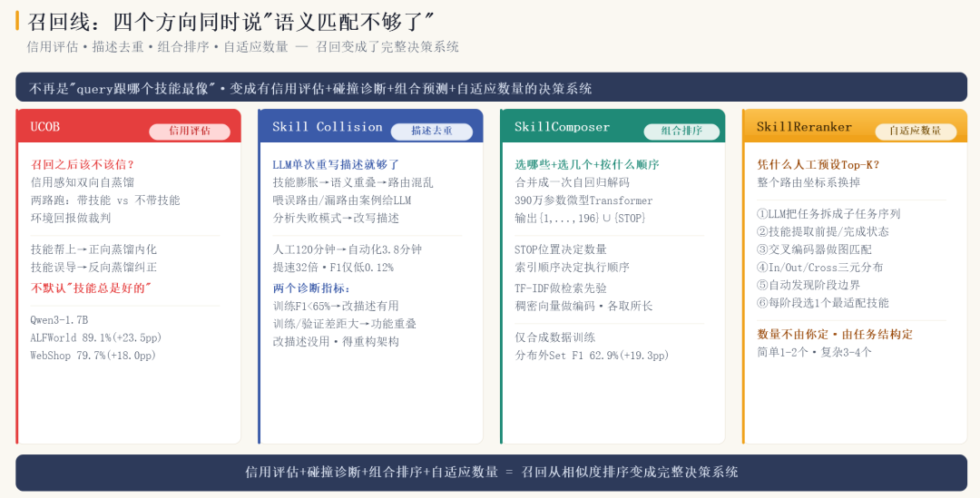Image resolution: width=980 pixels, height=498 pixels.
Task: Click the line 390万参数微型Transformer
Action: pos(583,200)
